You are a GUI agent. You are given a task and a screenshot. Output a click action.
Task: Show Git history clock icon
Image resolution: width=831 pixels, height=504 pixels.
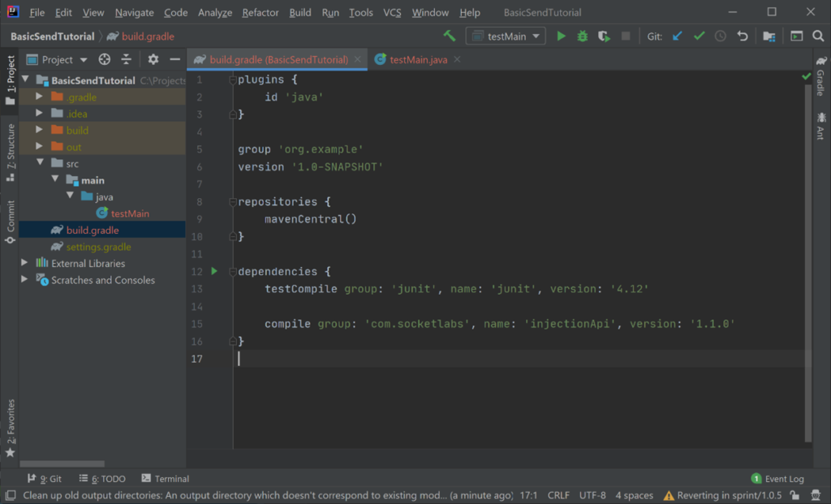pos(721,36)
